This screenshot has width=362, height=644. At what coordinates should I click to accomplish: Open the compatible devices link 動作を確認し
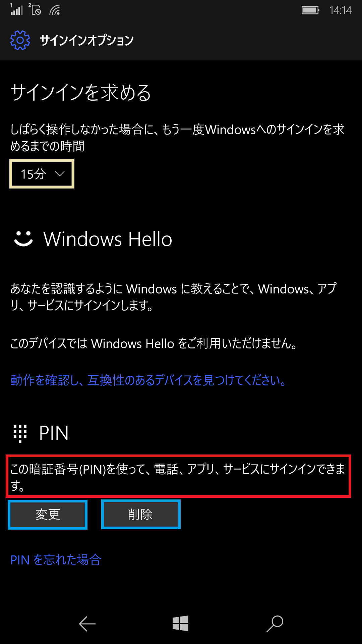coord(148,380)
